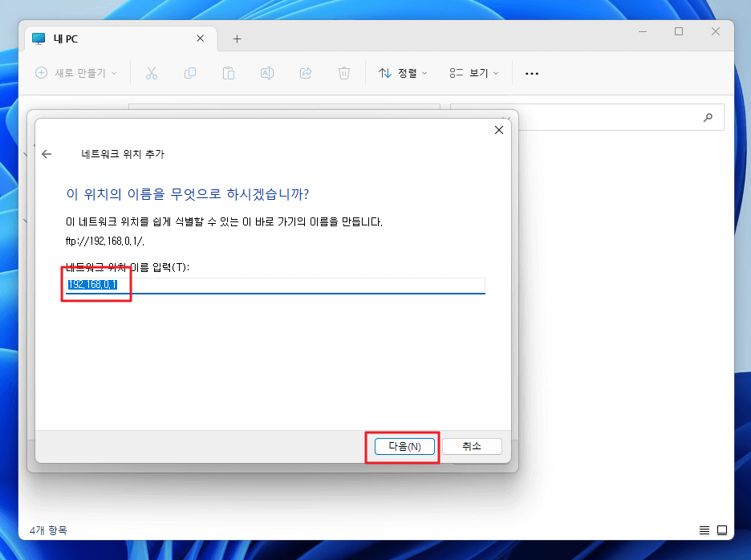Click the 취소 button to cancel
Screen dimensions: 751x560
click(x=472, y=446)
